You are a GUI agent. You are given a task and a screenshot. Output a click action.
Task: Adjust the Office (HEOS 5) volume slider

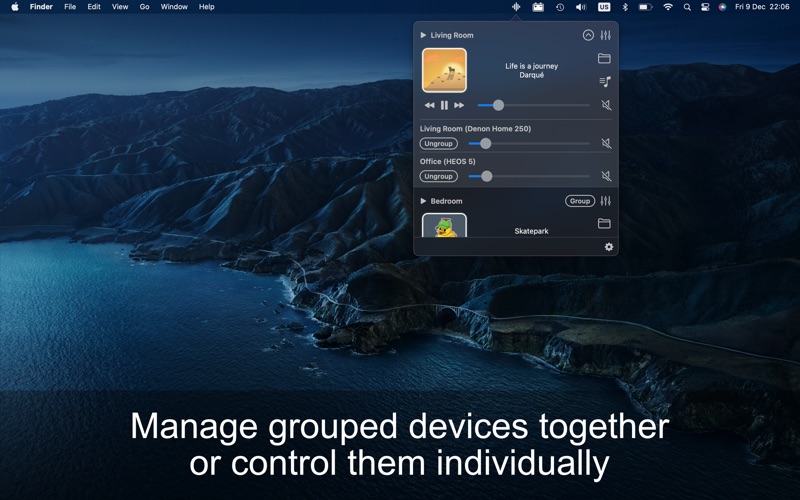pyautogui.click(x=529, y=176)
